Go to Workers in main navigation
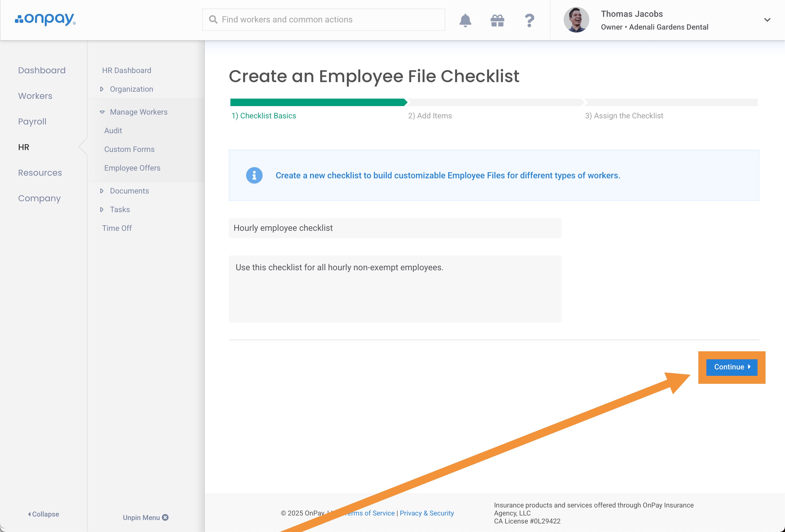Viewport: 785px width, 532px height. point(35,96)
